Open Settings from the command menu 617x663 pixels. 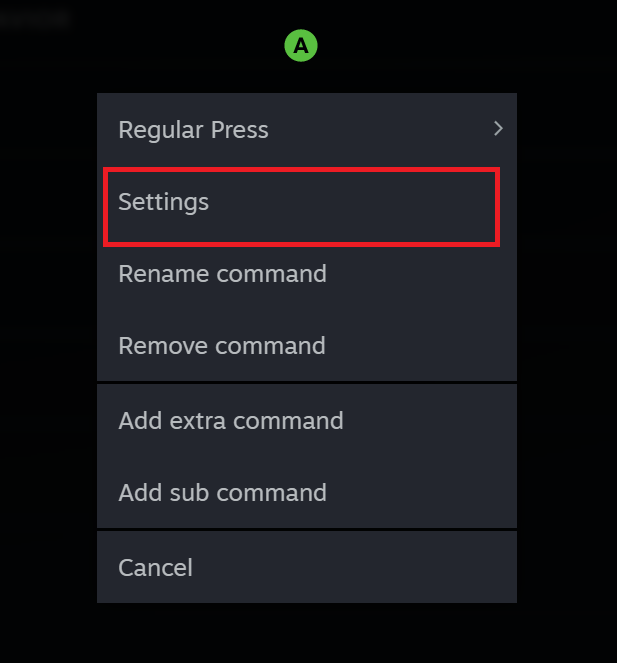(x=301, y=202)
